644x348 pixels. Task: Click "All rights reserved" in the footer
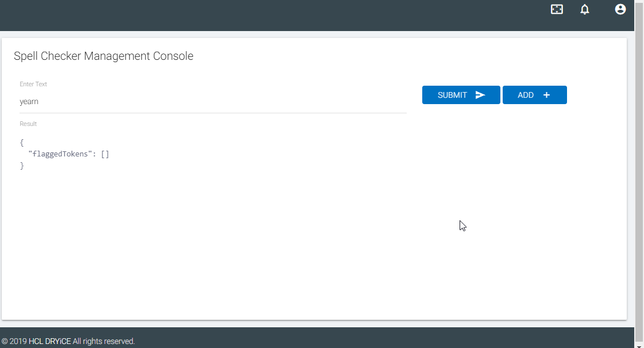103,341
